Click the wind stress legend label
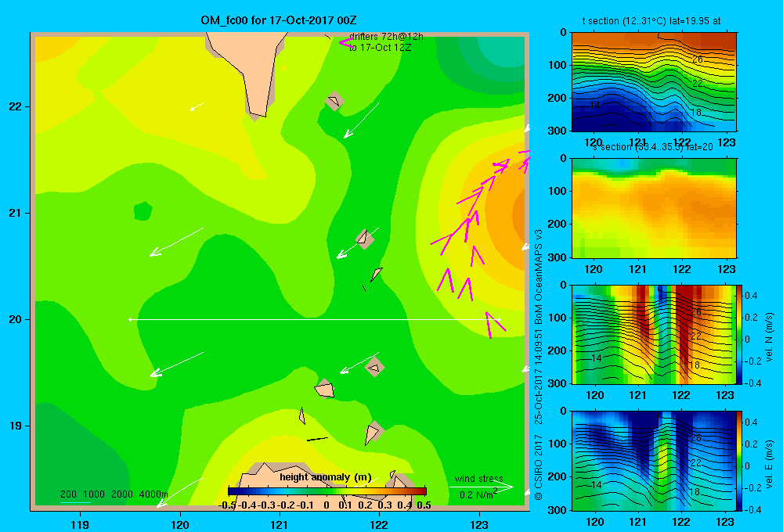The width and height of the screenshot is (783, 532). tap(479, 478)
